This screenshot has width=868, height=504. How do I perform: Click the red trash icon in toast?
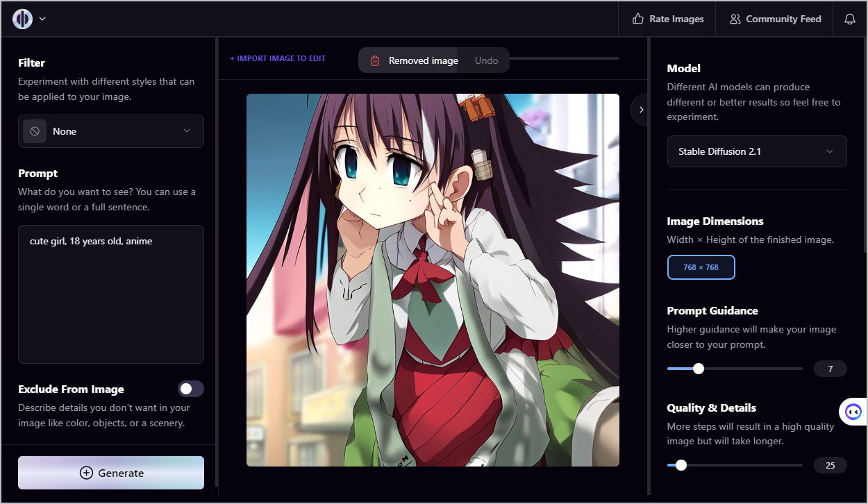pos(375,60)
